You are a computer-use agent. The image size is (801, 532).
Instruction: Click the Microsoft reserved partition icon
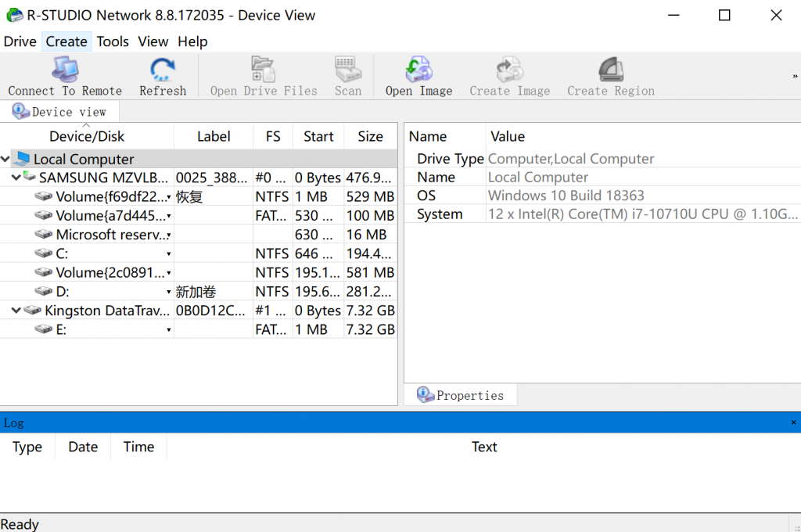coord(44,234)
